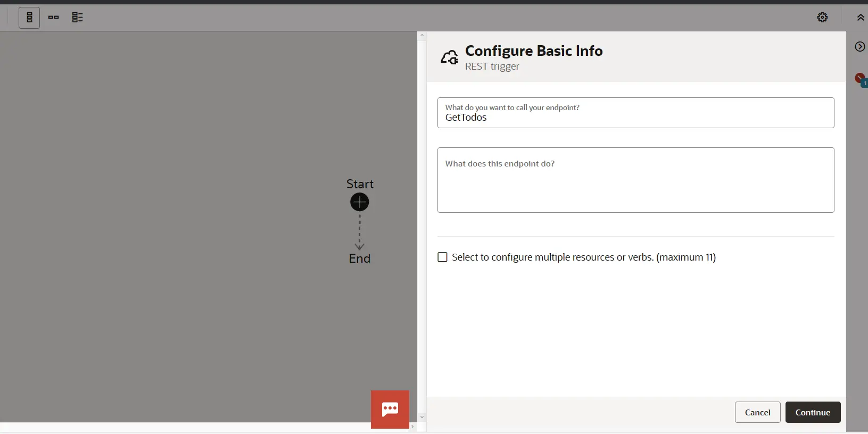Click the End node on canvas
868x434 pixels.
point(360,258)
